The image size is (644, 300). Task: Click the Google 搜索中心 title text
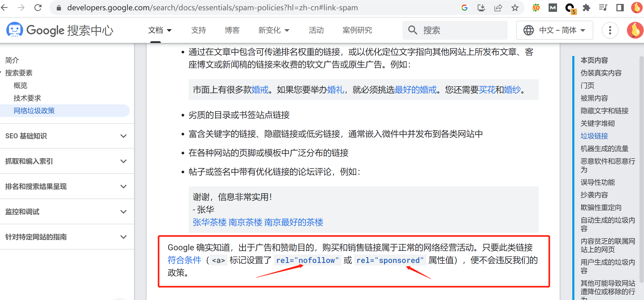pyautogui.click(x=70, y=30)
